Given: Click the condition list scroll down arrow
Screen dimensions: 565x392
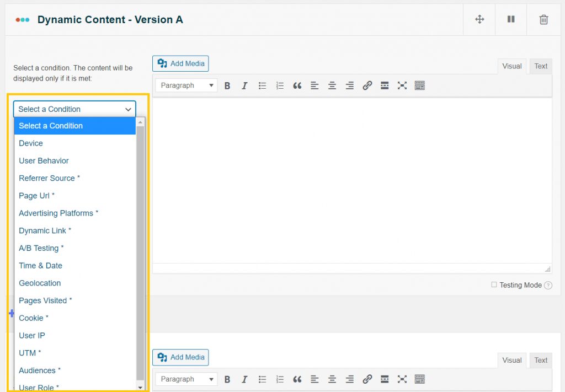Looking at the screenshot, I should pyautogui.click(x=140, y=388).
